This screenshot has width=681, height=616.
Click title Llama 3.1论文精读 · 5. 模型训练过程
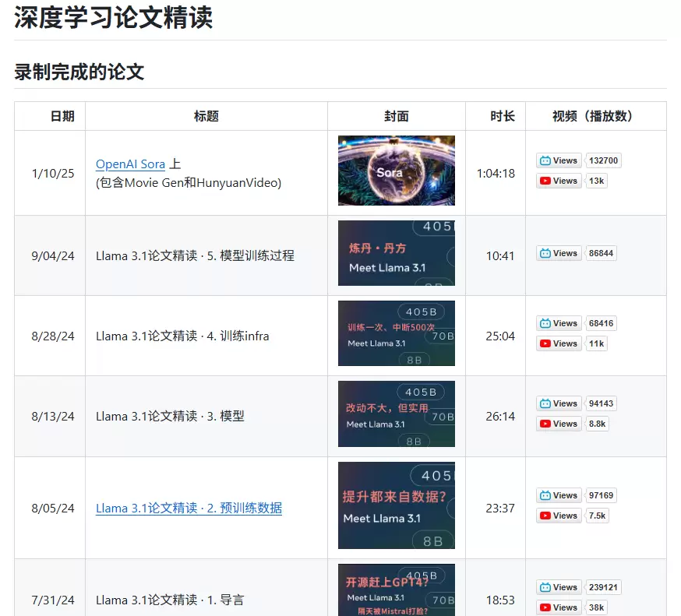click(x=195, y=255)
